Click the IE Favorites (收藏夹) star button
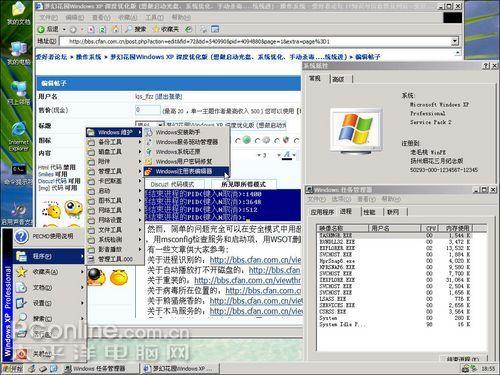 [x=166, y=29]
